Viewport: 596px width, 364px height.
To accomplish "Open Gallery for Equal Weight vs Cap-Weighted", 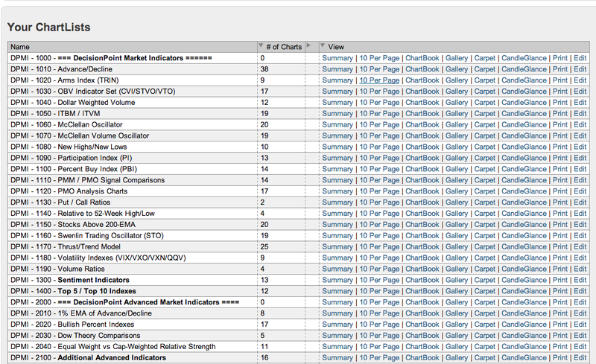I will pos(457,347).
